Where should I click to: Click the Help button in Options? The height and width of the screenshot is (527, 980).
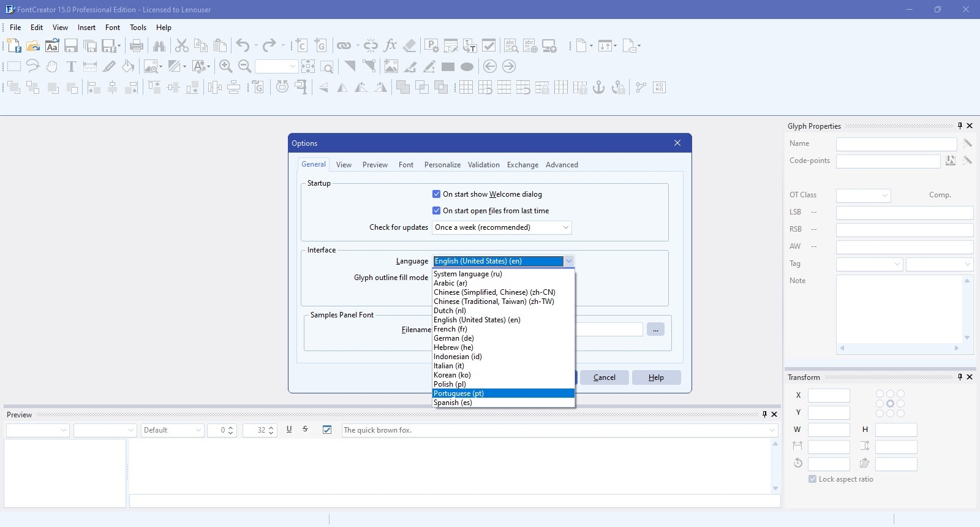pos(656,377)
